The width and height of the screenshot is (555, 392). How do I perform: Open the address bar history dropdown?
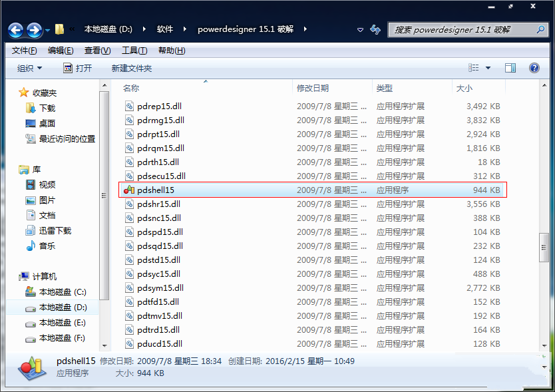click(360, 30)
